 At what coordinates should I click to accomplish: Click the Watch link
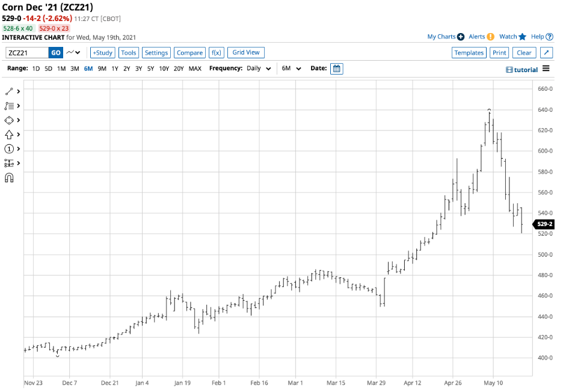tap(508, 37)
